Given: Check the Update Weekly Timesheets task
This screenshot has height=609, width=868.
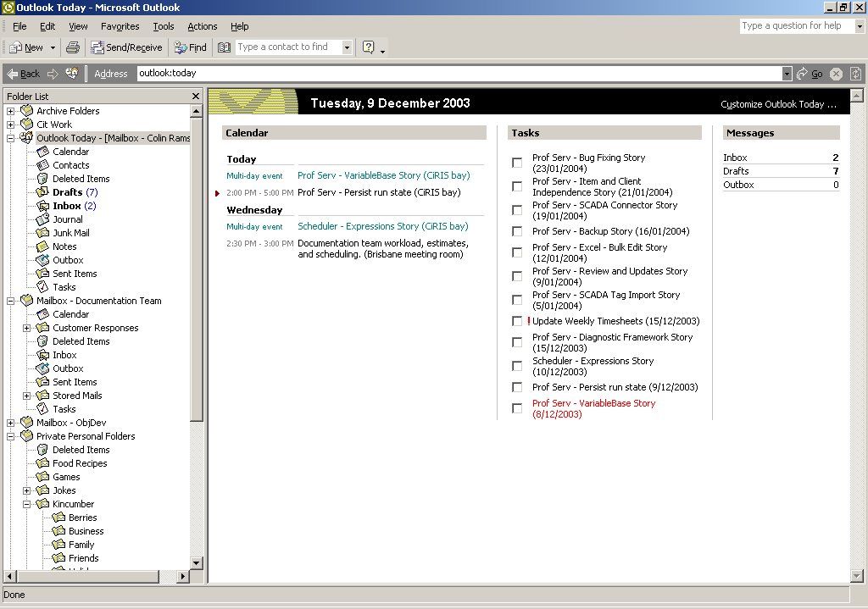Looking at the screenshot, I should click(x=517, y=321).
